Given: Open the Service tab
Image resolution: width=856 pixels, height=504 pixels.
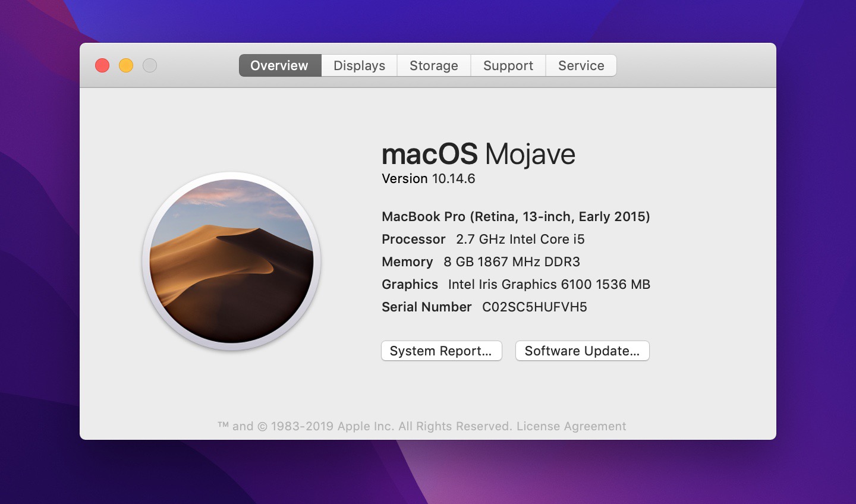Looking at the screenshot, I should click(x=581, y=65).
